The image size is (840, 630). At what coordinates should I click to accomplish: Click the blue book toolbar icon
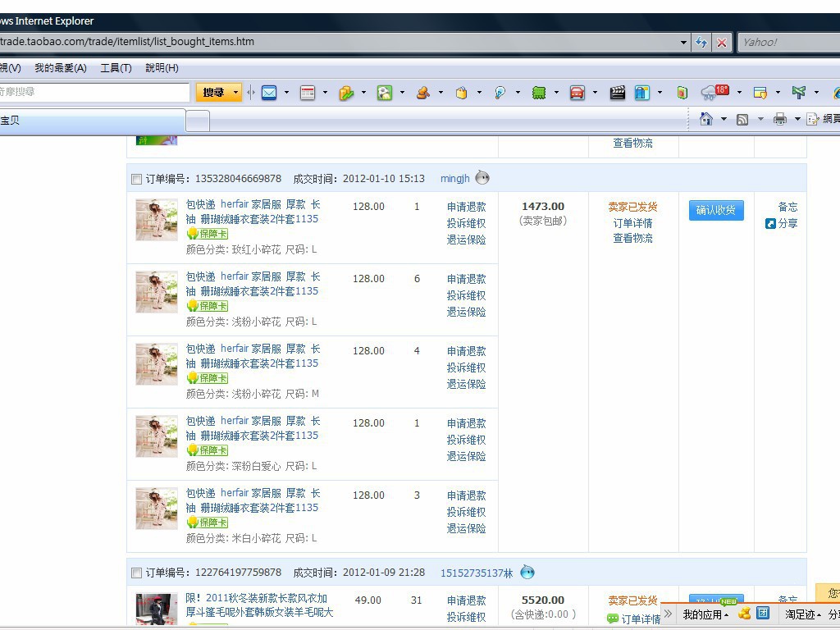pyautogui.click(x=641, y=93)
